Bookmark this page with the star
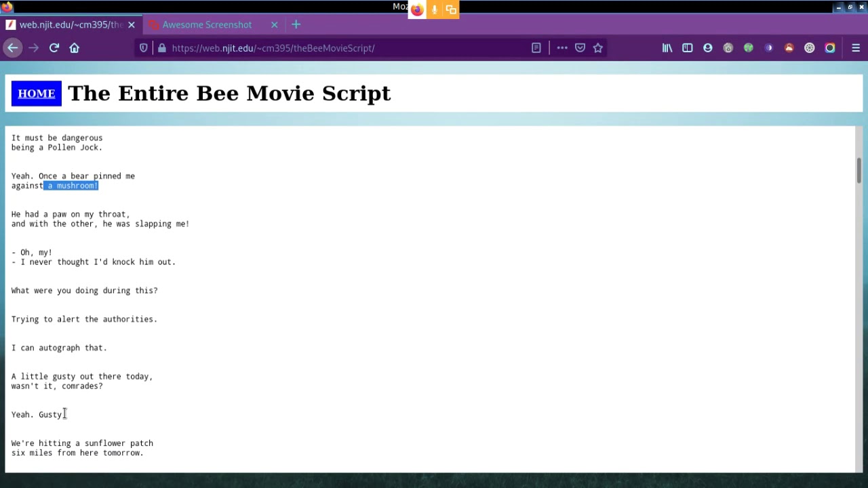Screen dimensions: 868x488 click(x=598, y=48)
